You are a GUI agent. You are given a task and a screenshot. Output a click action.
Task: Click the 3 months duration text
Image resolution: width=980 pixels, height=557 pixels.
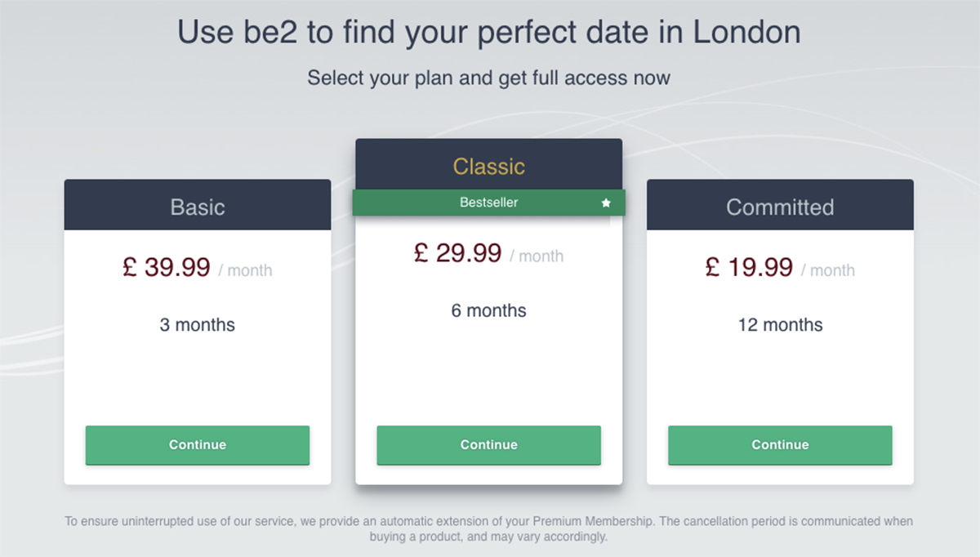tap(198, 325)
